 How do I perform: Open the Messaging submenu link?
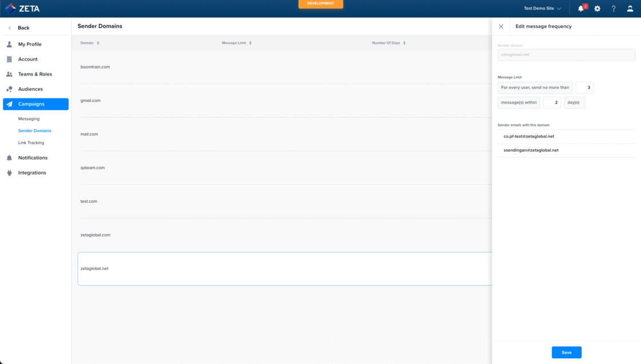pyautogui.click(x=29, y=119)
